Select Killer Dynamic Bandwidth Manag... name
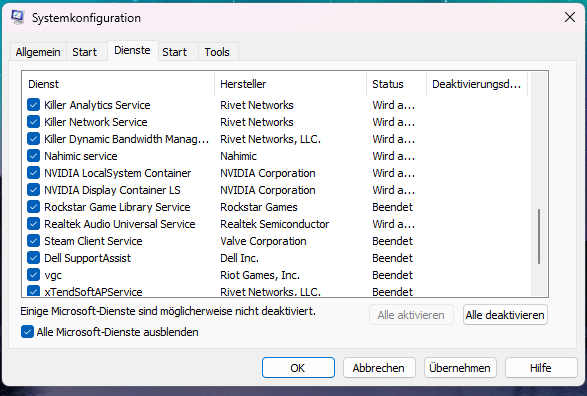The image size is (587, 396). pyautogui.click(x=127, y=139)
